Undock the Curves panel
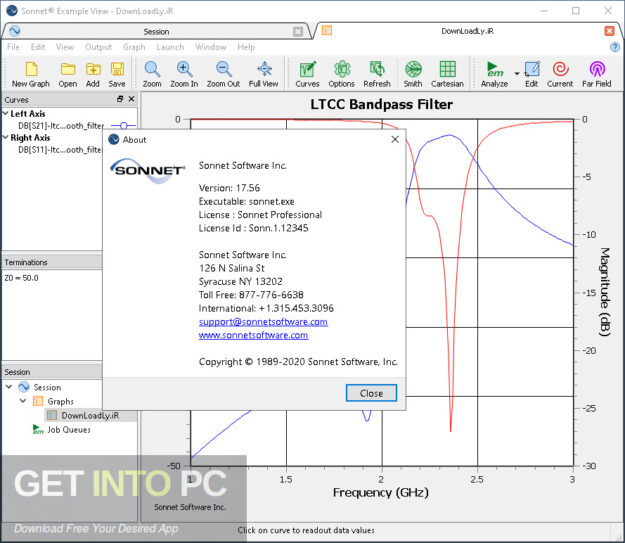625x543 pixels. (120, 99)
